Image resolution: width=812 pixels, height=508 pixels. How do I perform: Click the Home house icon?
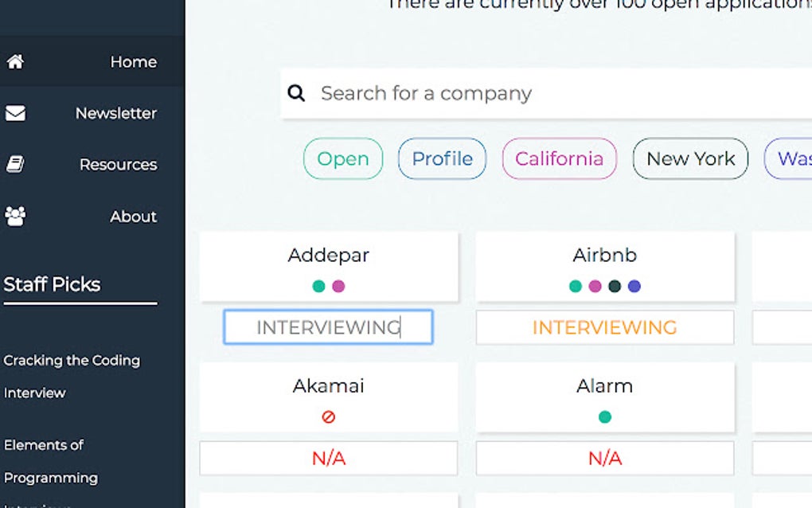15,61
